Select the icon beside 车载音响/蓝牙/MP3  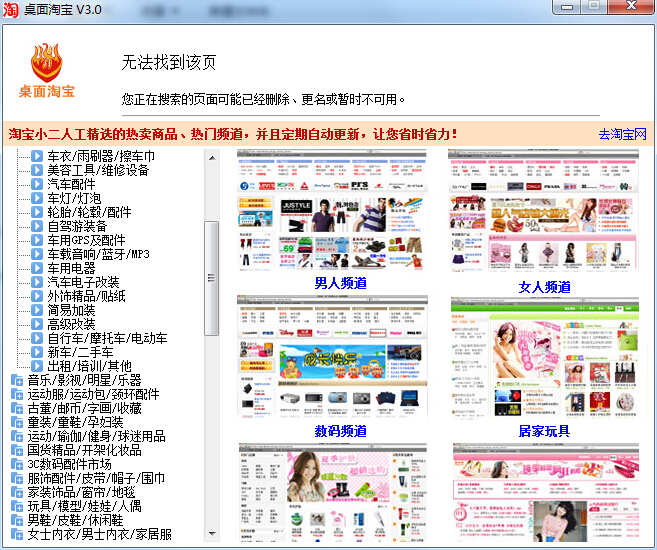point(37,254)
